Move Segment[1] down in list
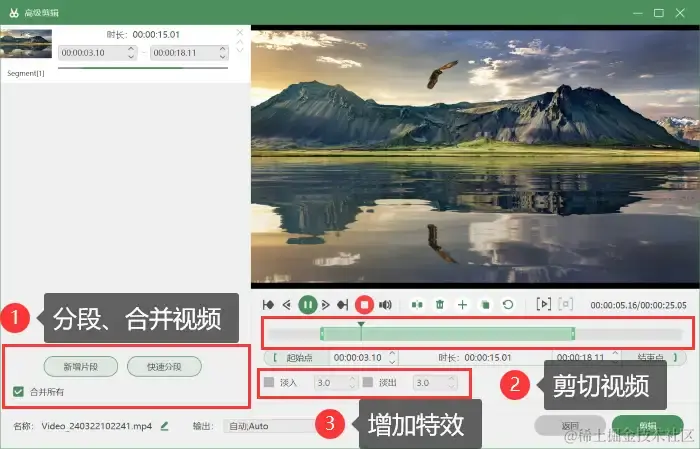Image resolution: width=700 pixels, height=449 pixels. tap(240, 50)
